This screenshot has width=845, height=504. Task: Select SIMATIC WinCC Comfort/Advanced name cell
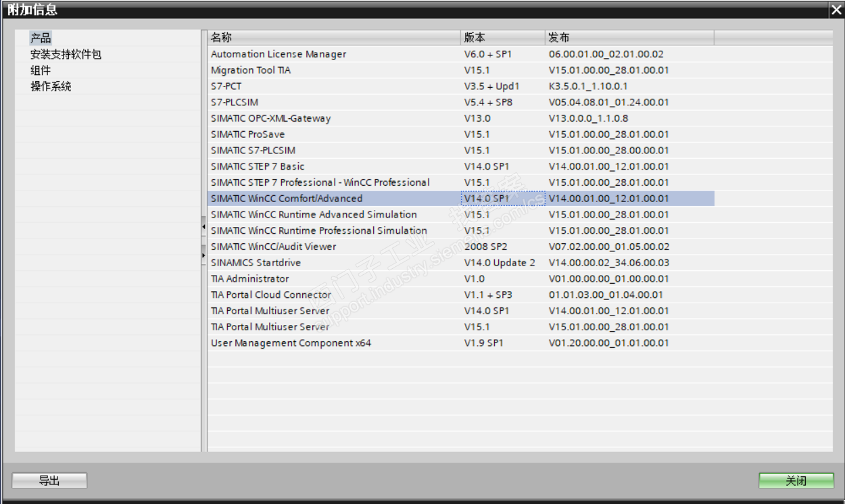pyautogui.click(x=334, y=199)
